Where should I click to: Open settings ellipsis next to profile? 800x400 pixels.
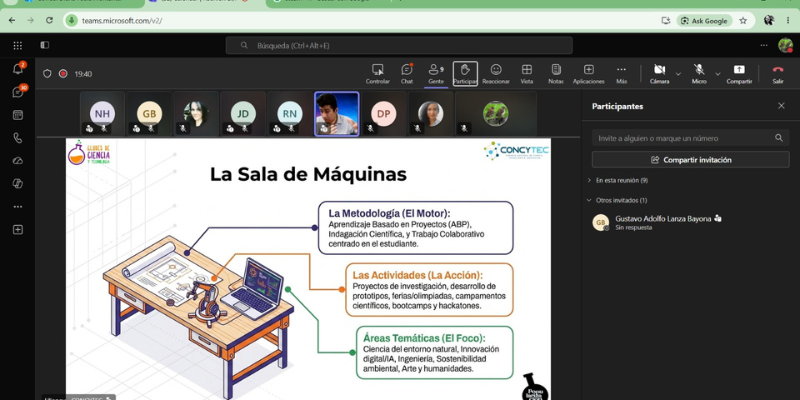pos(764,45)
